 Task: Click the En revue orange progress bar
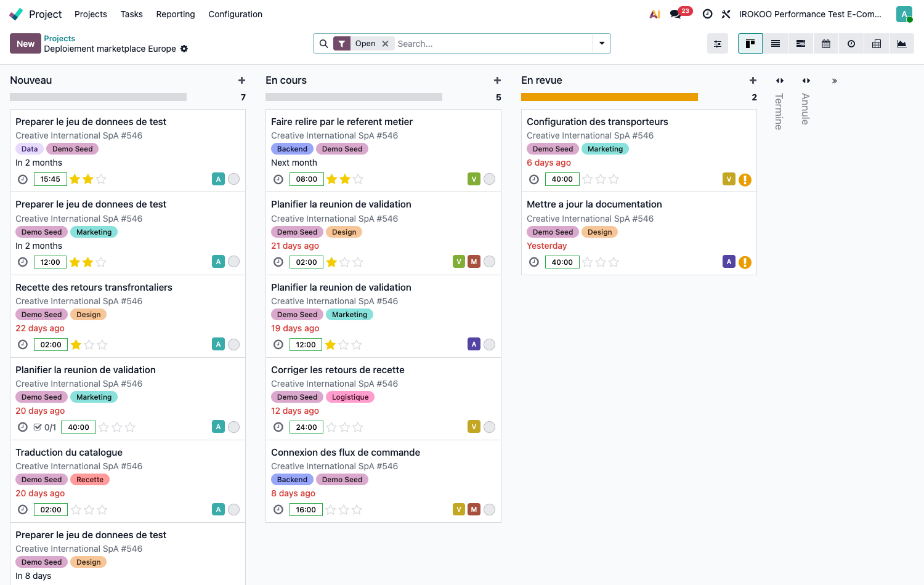609,97
